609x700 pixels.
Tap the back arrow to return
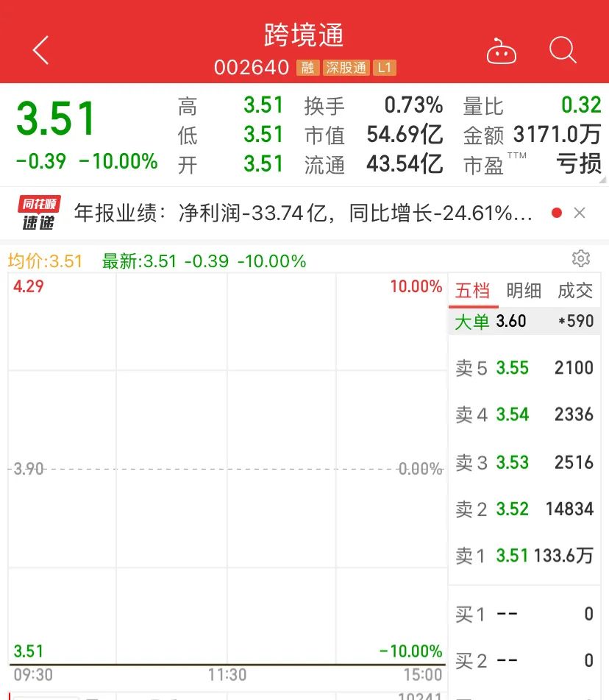pos(40,50)
